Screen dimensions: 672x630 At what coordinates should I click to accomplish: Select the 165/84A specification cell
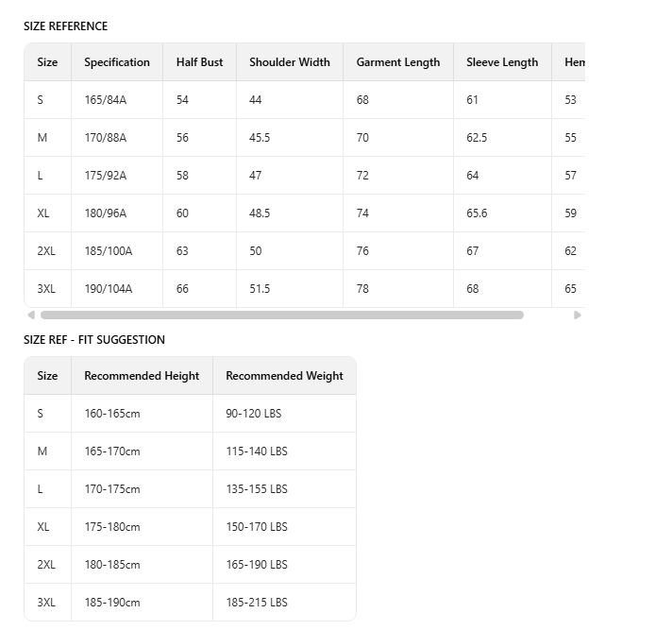(105, 100)
